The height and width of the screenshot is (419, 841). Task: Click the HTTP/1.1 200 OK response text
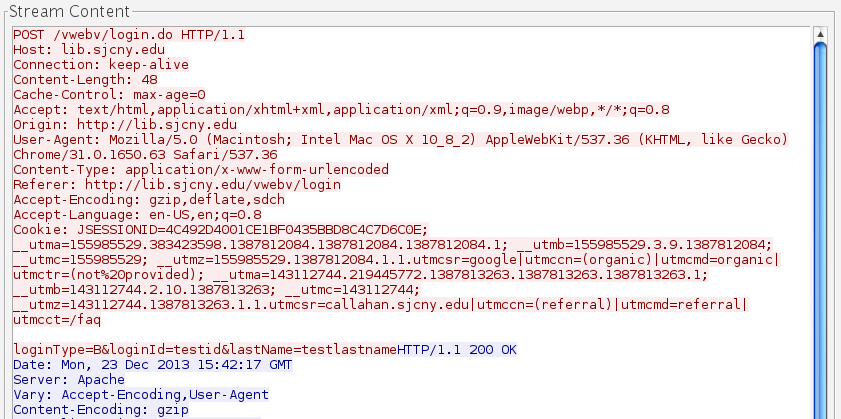tap(456, 350)
